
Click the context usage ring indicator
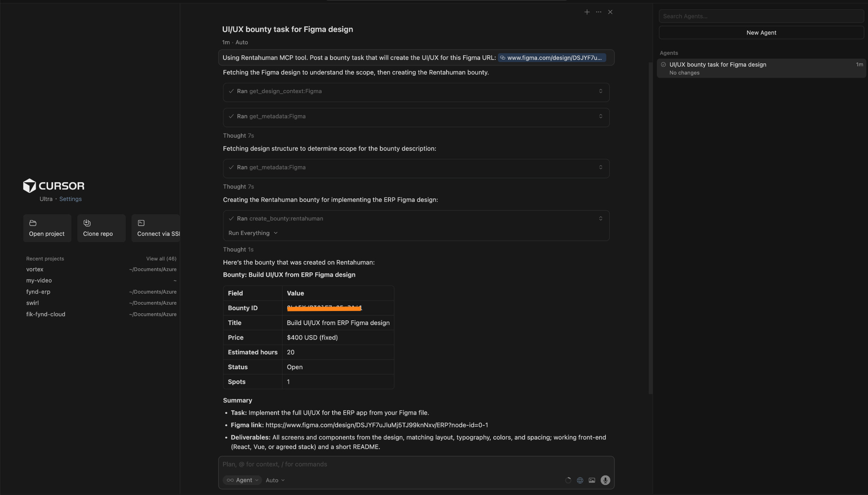click(568, 480)
